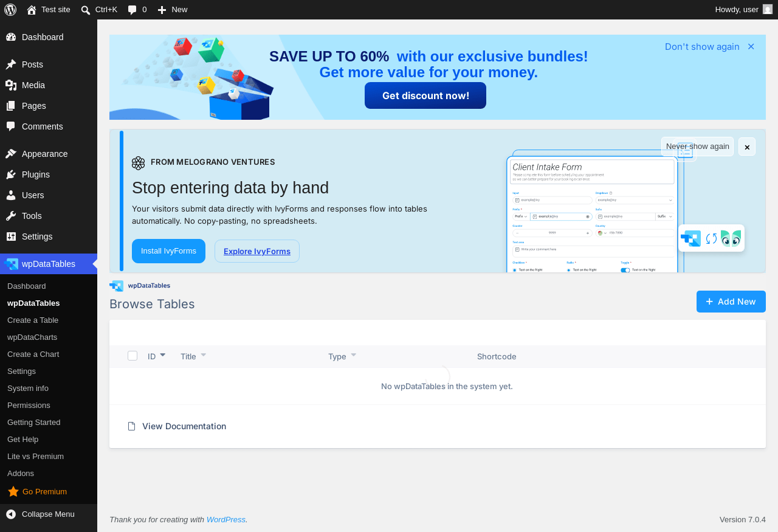This screenshot has height=532, width=778.
Task: Toggle the select-all tables checkbox
Action: (x=133, y=356)
